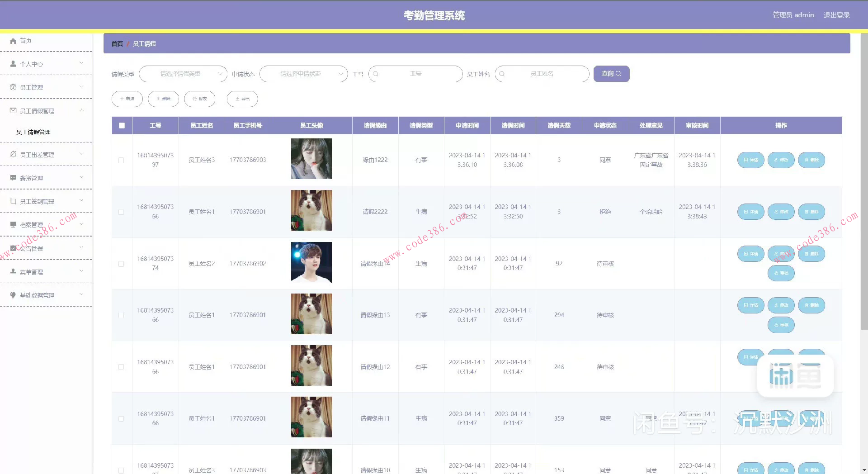Expand the 个人中心 menu chevron
The width and height of the screenshot is (868, 474).
point(81,63)
